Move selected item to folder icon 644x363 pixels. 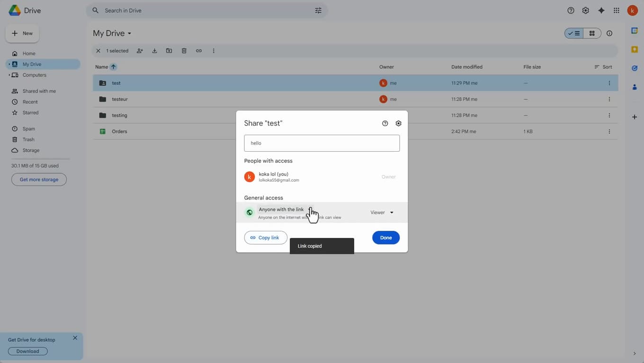click(x=169, y=51)
